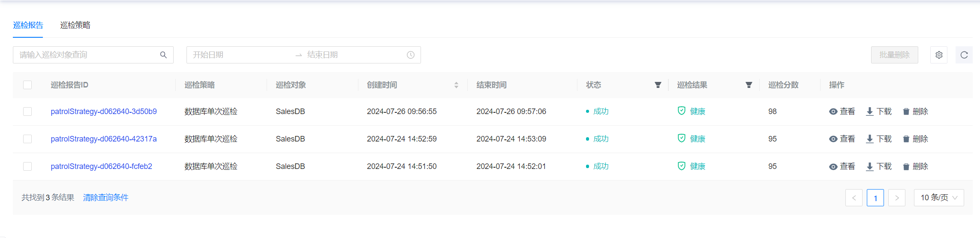The image size is (980, 238).
Task: Check the row for patrolStrategy-d062640-3d50b9
Action: click(27, 111)
